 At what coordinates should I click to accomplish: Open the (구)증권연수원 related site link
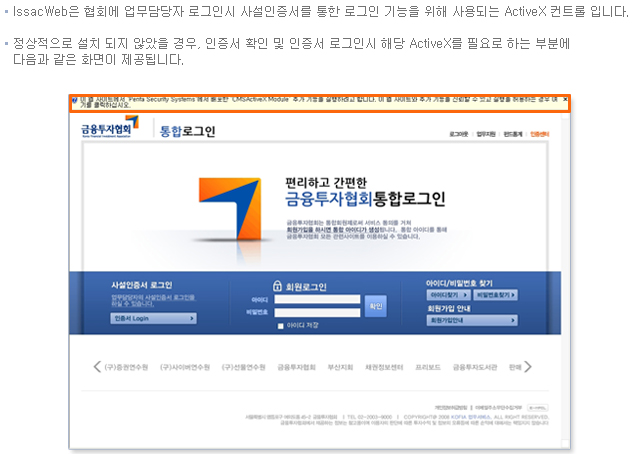(x=126, y=367)
